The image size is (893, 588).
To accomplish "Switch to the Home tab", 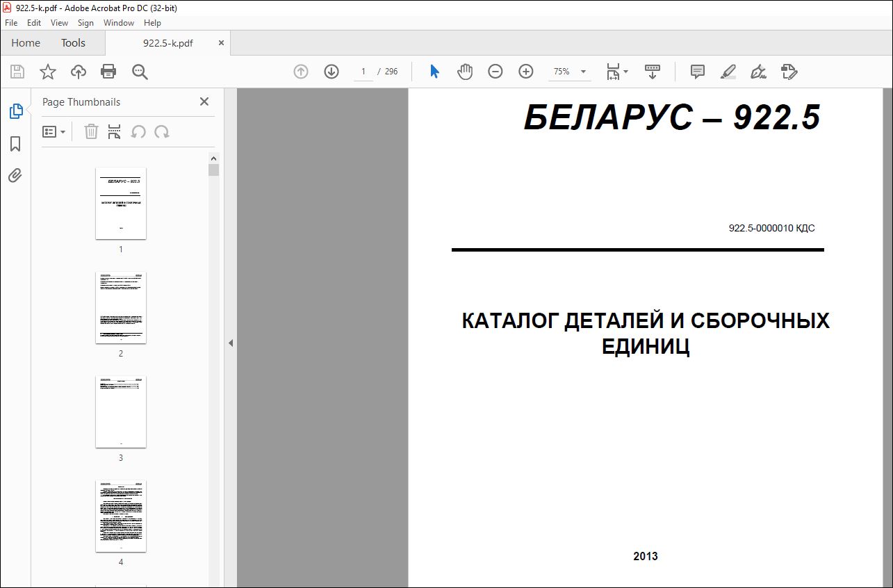I will (x=26, y=43).
